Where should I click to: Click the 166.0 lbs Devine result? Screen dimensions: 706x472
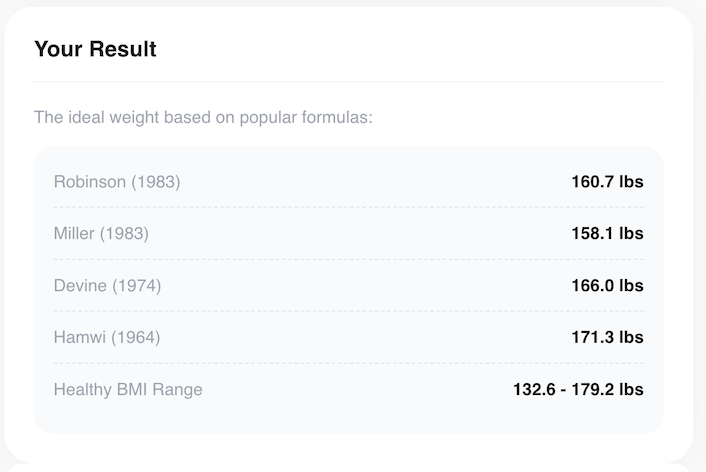607,286
